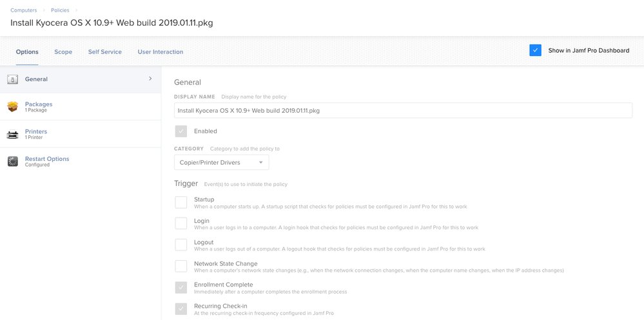Toggle Show in Jamf Pro Dashboard checkbox
644x320 pixels.
[535, 50]
